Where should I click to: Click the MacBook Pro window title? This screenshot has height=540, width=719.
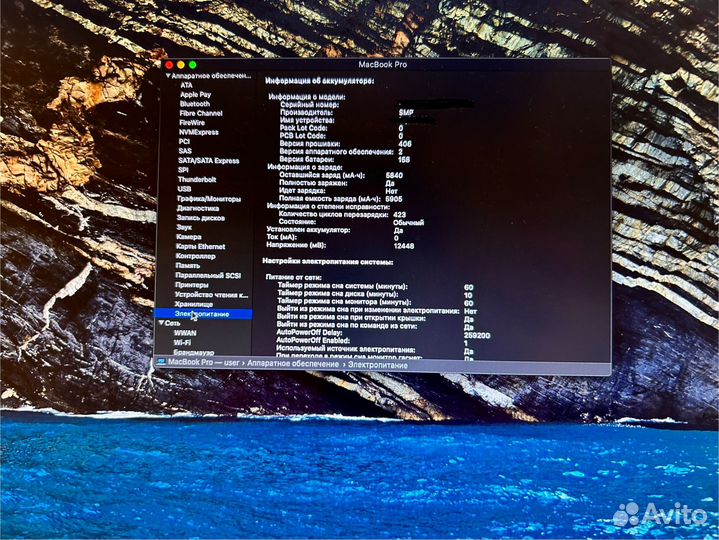382,65
